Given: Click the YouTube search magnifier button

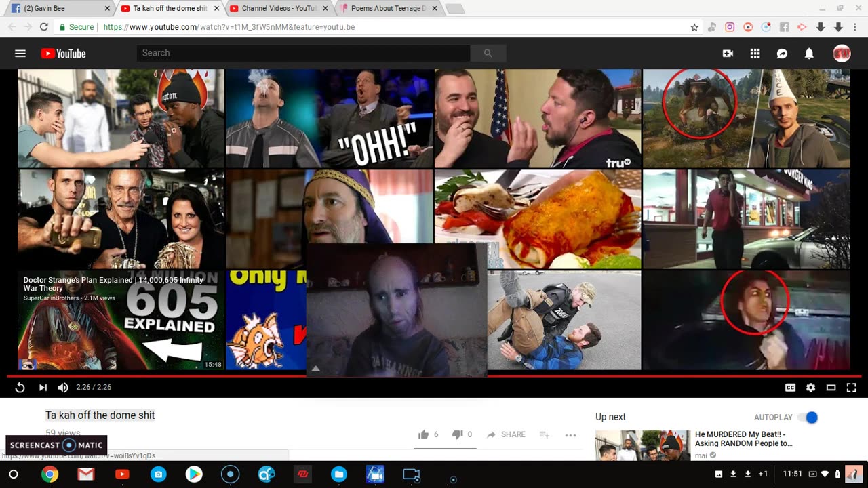Looking at the screenshot, I should point(488,53).
